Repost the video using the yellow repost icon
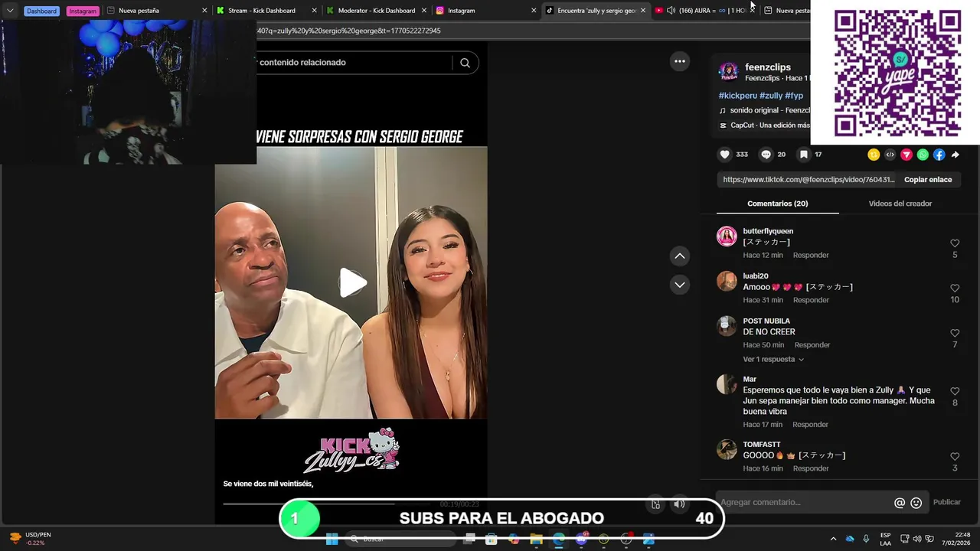The width and height of the screenshot is (980, 551). (x=874, y=155)
